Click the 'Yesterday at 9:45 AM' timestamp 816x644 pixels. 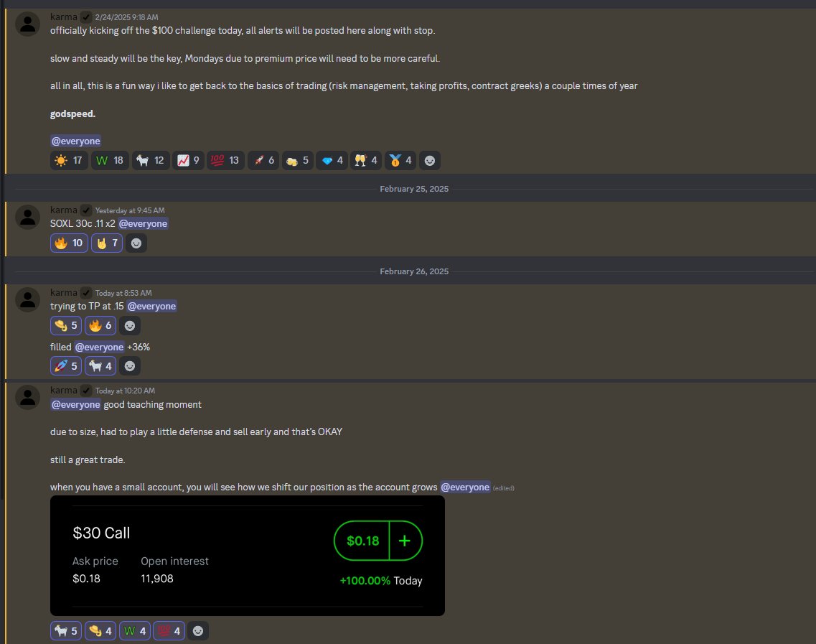(130, 211)
